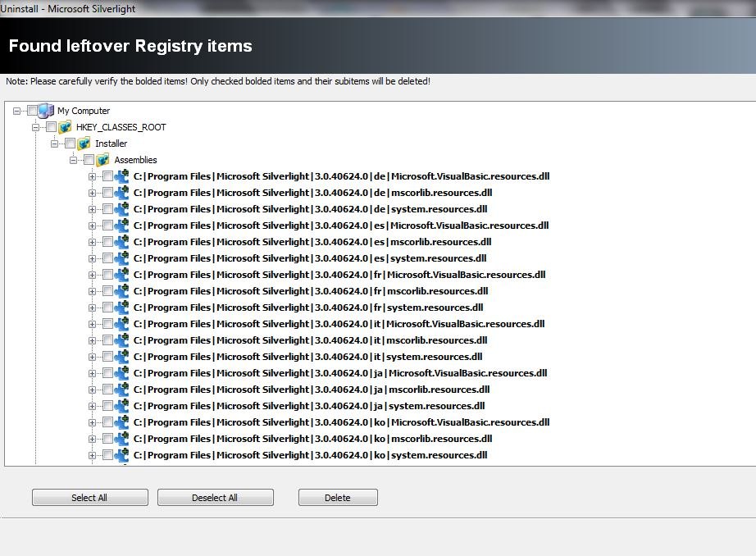Check the HKEY_CLASSES_ROOT checkbox
This screenshot has height=556, width=756.
[x=51, y=127]
